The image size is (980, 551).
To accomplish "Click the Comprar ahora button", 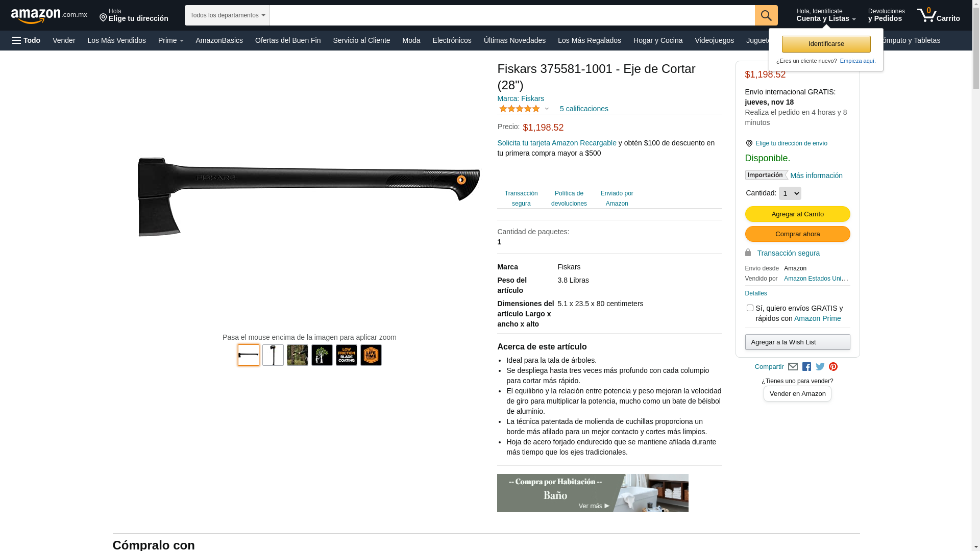I will pos(797,234).
